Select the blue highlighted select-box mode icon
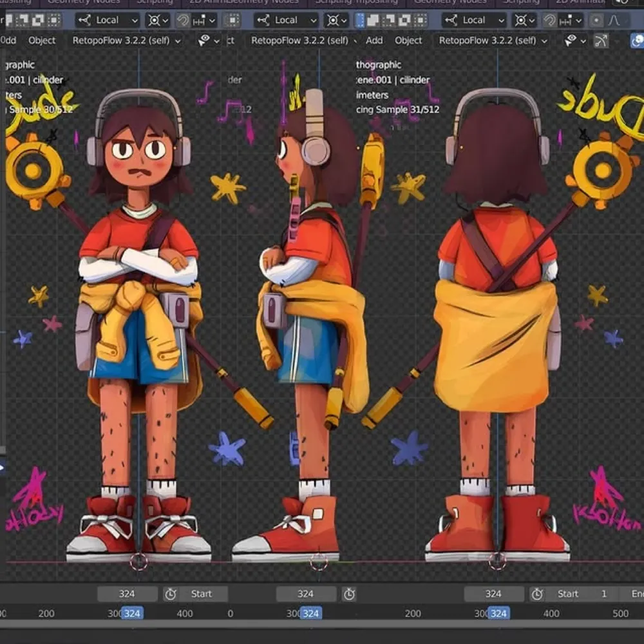Screen dimensions: 644x644 [x=359, y=20]
